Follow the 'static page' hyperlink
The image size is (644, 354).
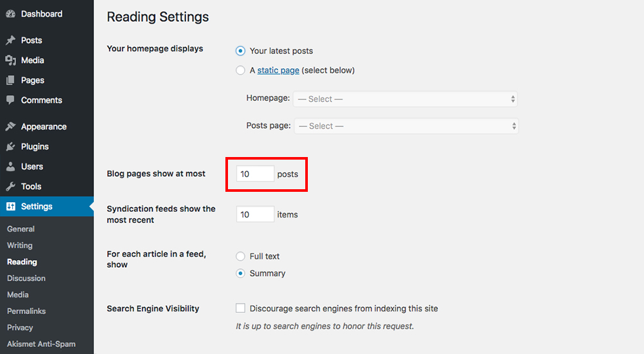pos(278,70)
